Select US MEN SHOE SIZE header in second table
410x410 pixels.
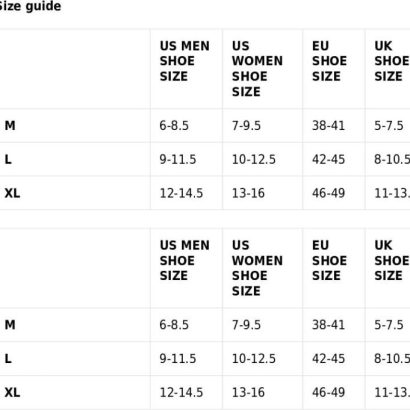pos(185,260)
